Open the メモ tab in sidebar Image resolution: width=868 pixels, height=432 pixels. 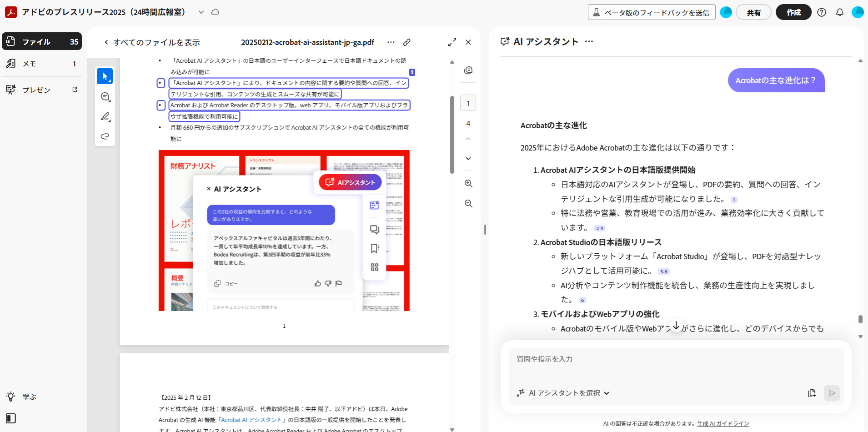pyautogui.click(x=42, y=64)
